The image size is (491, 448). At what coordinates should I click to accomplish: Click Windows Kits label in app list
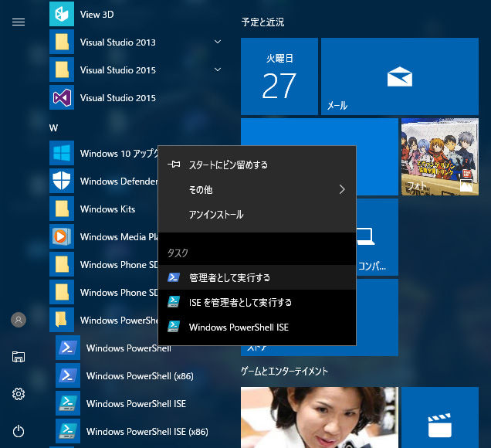(x=107, y=209)
